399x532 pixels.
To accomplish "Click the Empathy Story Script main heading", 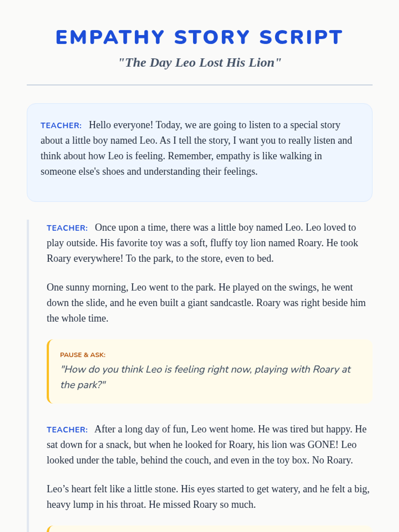I will [199, 37].
